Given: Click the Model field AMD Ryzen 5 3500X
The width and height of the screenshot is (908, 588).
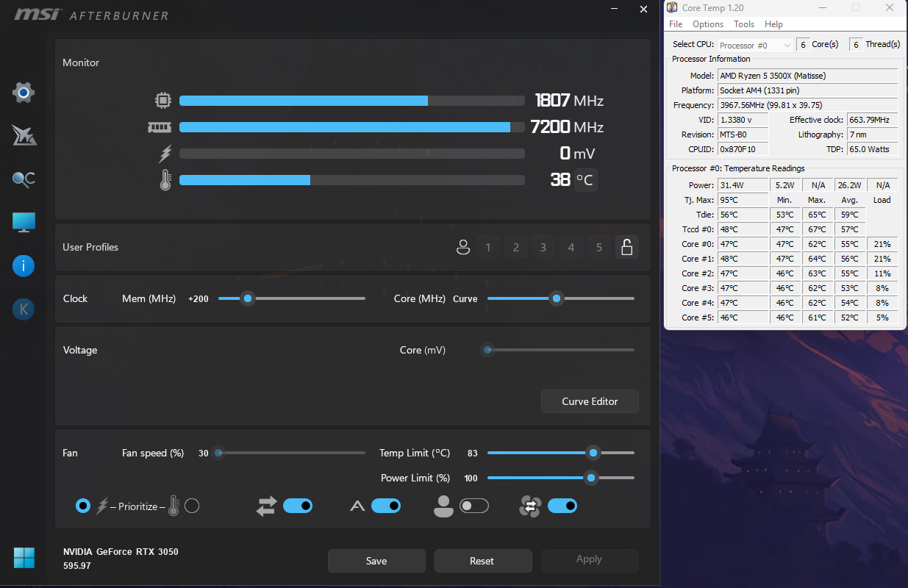Looking at the screenshot, I should tap(807, 76).
